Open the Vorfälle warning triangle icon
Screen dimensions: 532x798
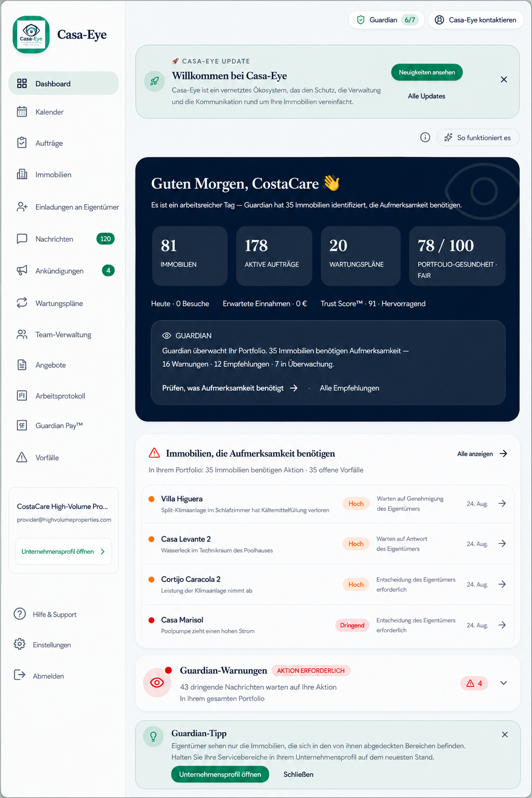click(x=22, y=457)
